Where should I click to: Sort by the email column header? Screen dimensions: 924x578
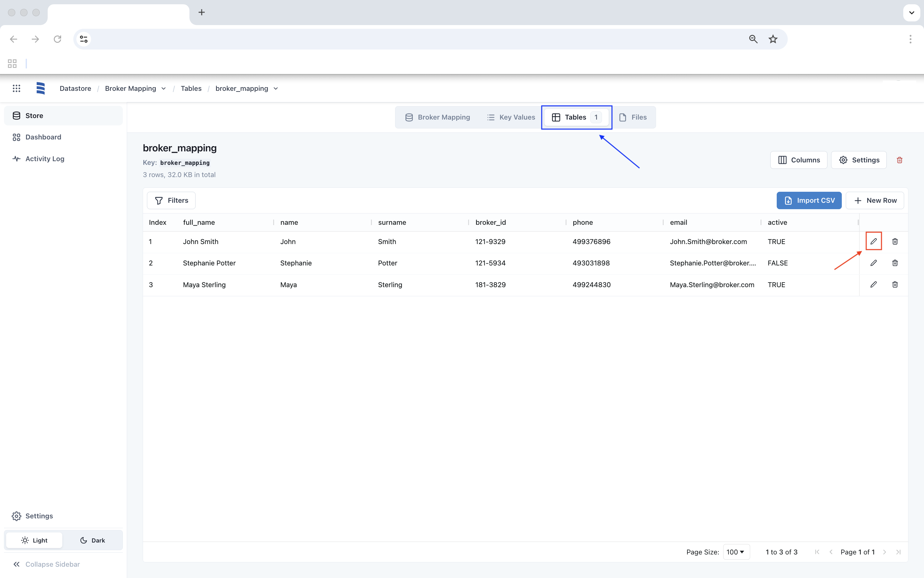point(679,223)
